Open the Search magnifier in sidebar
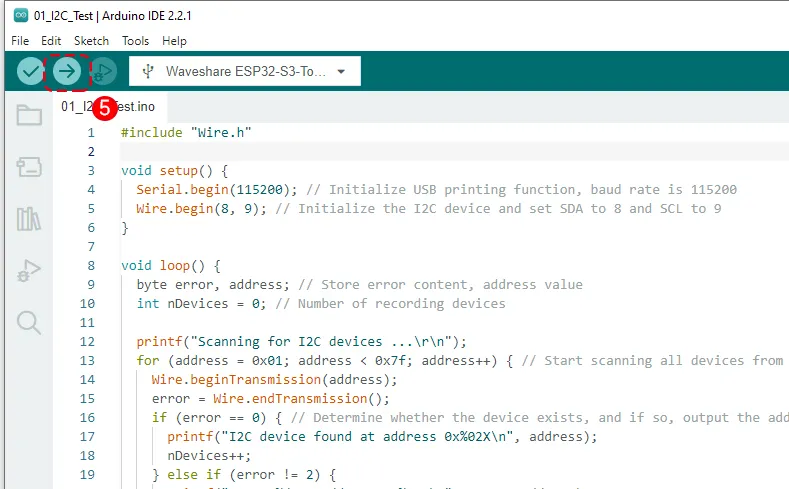This screenshot has height=489, width=789. tap(29, 322)
